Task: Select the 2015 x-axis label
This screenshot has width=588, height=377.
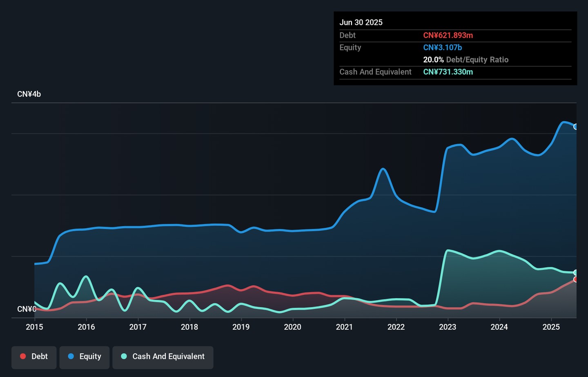Action: pyautogui.click(x=34, y=327)
